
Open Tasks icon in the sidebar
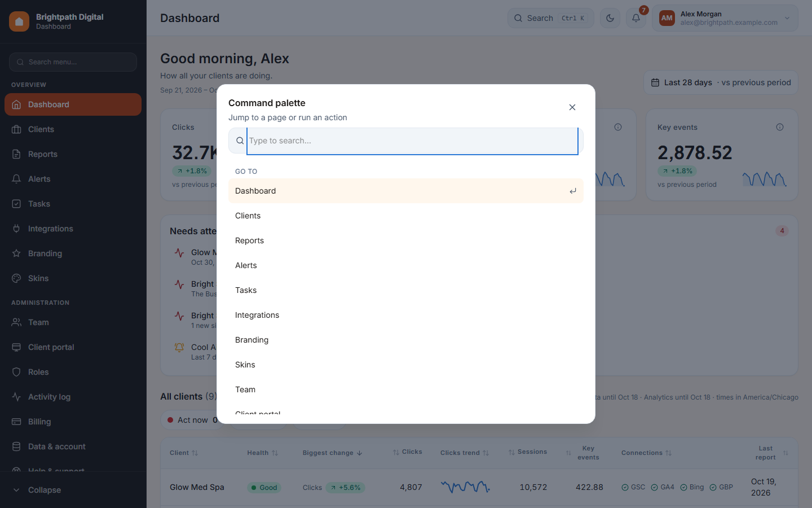pos(16,204)
